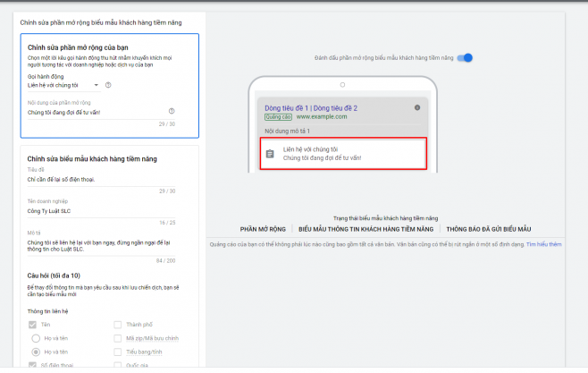Click www.example.com in the ad preview
The height and width of the screenshot is (373, 588).
[322, 116]
